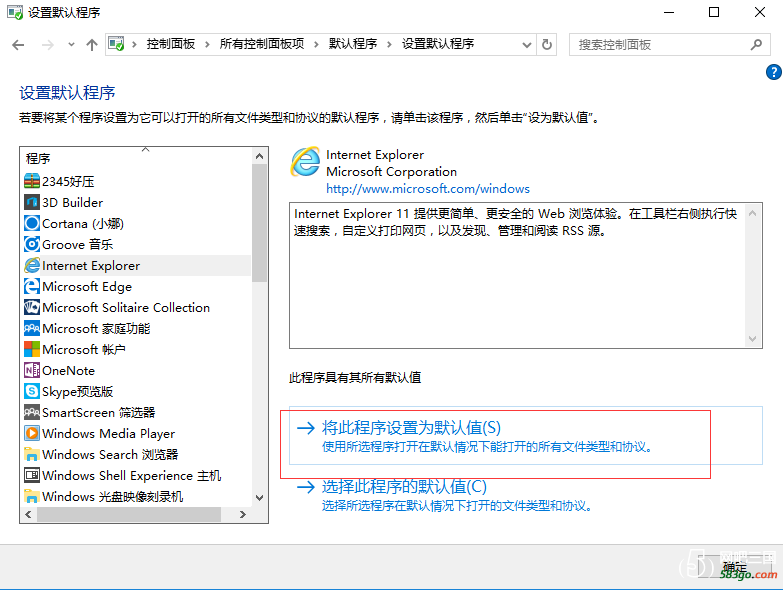Screen dimensions: 783x590
Task: Open the 默认程序 breadcrumb
Action: pos(353,44)
